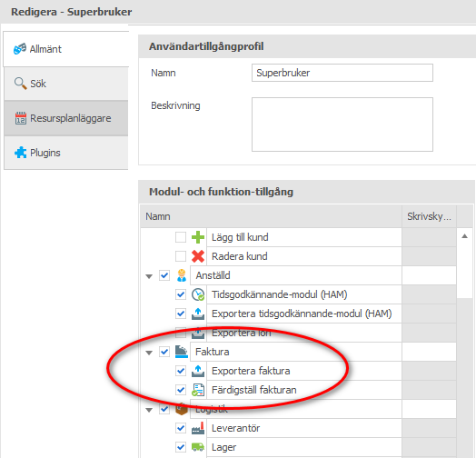The height and width of the screenshot is (458, 476).
Task: Click the Tidsgodkännande-modul clock icon
Action: click(x=198, y=294)
